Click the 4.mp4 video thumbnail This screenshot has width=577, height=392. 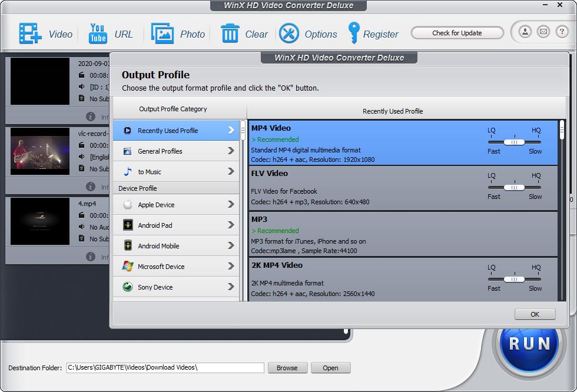[x=40, y=221]
